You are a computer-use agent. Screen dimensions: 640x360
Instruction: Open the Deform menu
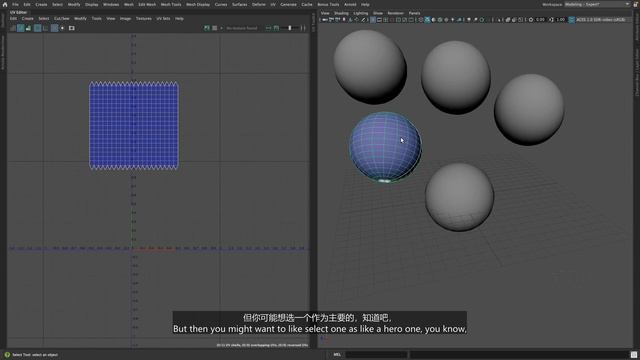[x=258, y=4]
